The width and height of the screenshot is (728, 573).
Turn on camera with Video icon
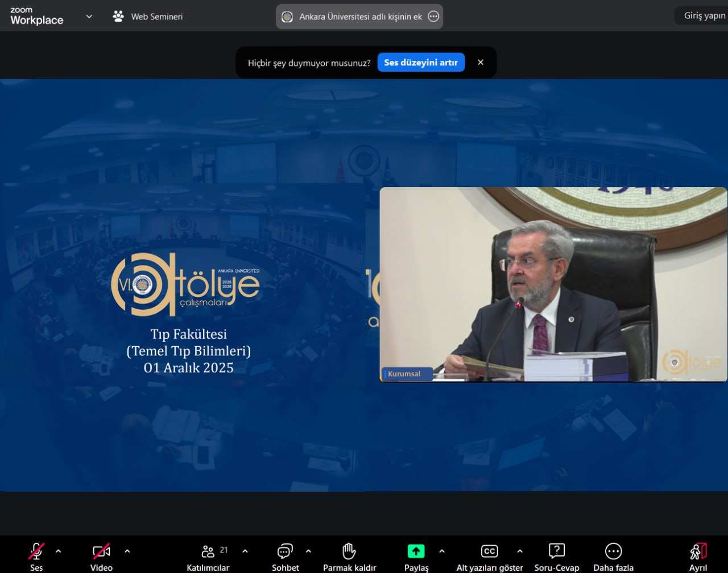pyautogui.click(x=101, y=551)
